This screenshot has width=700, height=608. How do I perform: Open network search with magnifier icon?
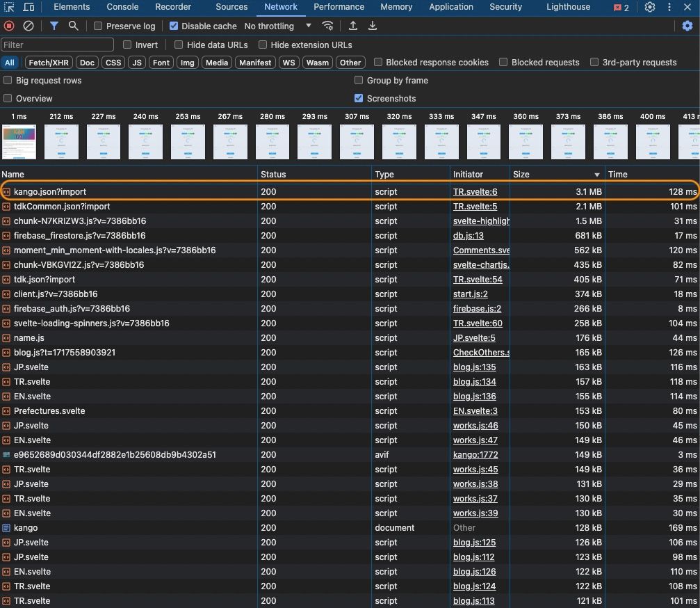tap(73, 26)
